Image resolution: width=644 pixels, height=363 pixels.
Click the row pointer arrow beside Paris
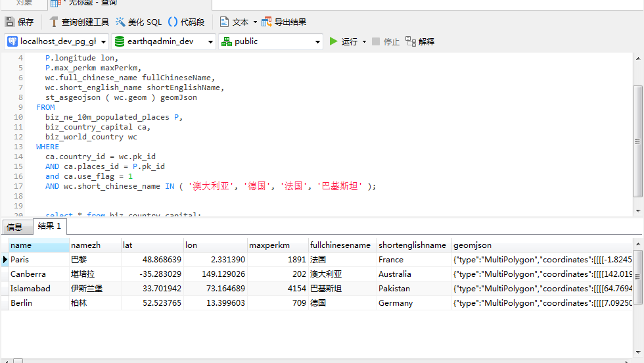tap(5, 260)
